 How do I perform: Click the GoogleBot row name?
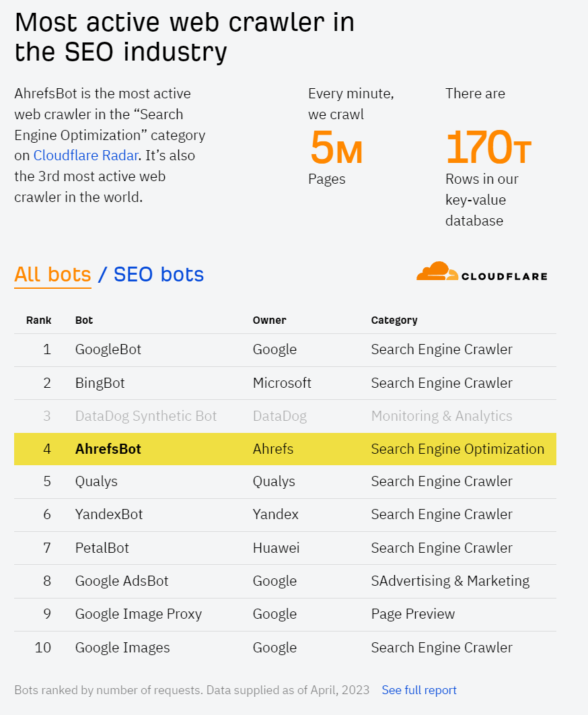coord(108,349)
